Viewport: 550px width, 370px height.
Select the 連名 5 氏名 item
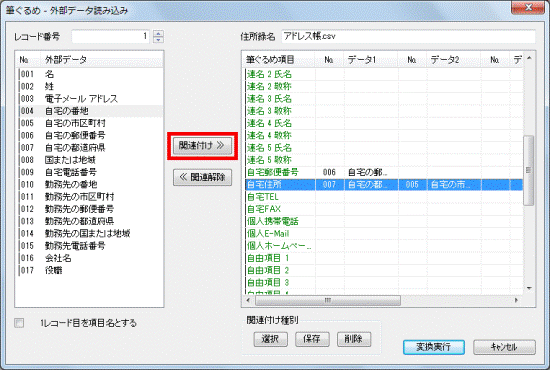point(269,148)
